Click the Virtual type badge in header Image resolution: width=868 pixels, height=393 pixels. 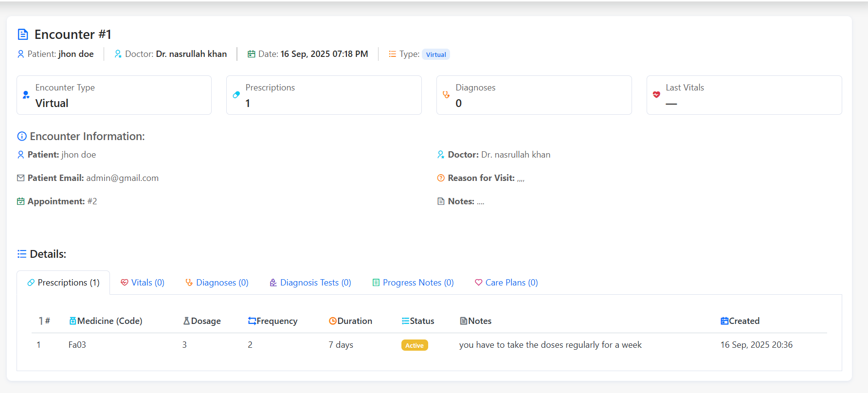click(436, 54)
